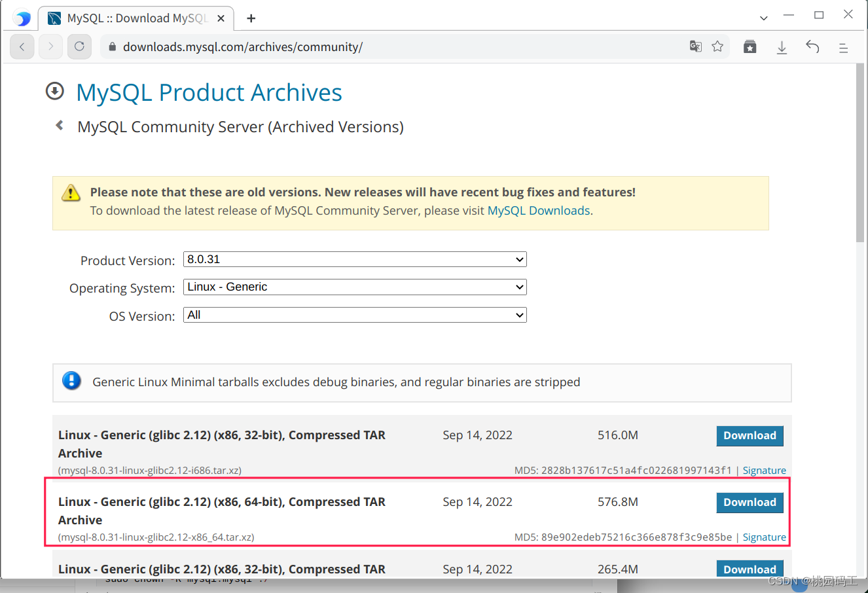Reload the page with the refresh icon
The height and width of the screenshot is (593, 868).
[79, 46]
